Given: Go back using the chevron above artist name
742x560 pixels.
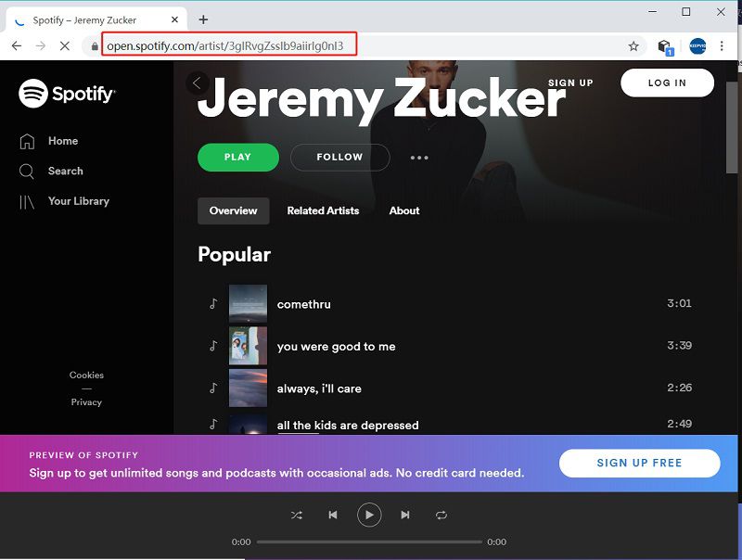Looking at the screenshot, I should coord(198,83).
